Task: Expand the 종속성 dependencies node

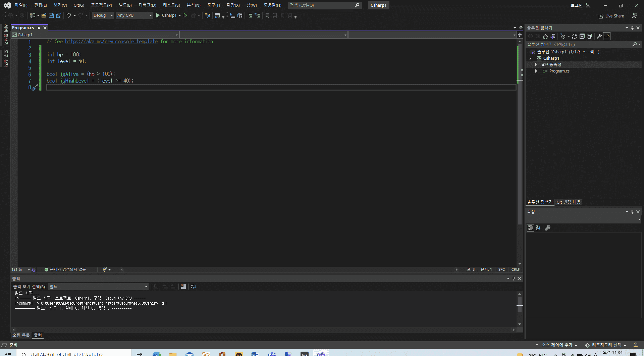Action: 536,65
